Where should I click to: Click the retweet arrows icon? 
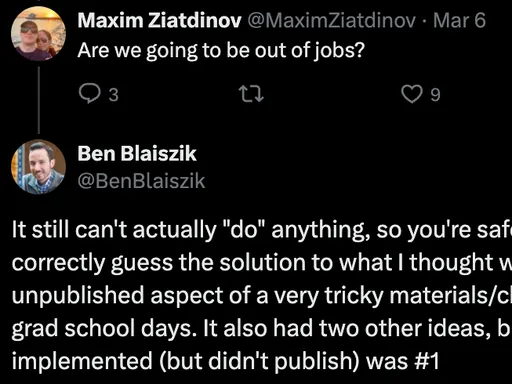(252, 94)
